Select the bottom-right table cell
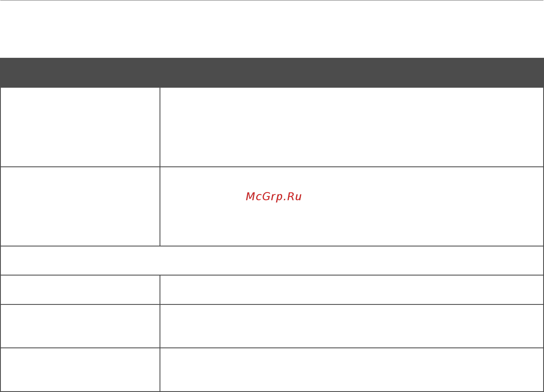544x392 pixels. (352, 369)
